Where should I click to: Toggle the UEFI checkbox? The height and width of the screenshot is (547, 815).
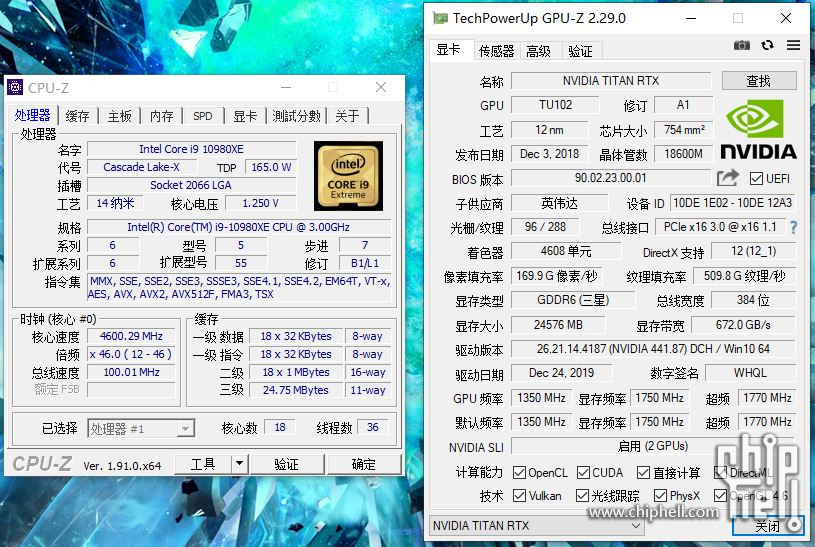(x=756, y=179)
